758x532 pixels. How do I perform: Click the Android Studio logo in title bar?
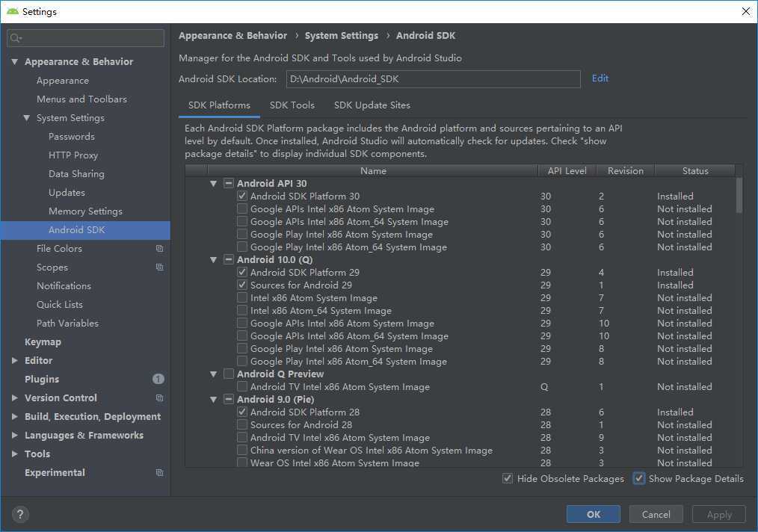pos(13,11)
